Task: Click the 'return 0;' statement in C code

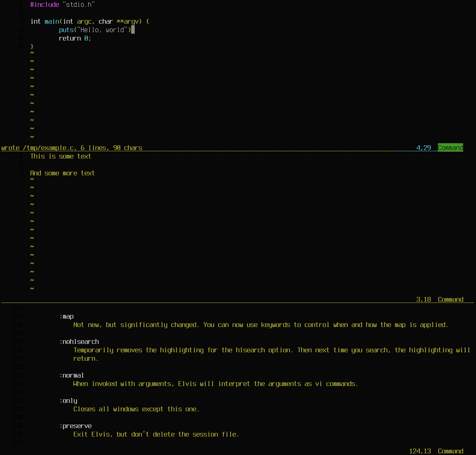Action: coord(75,39)
